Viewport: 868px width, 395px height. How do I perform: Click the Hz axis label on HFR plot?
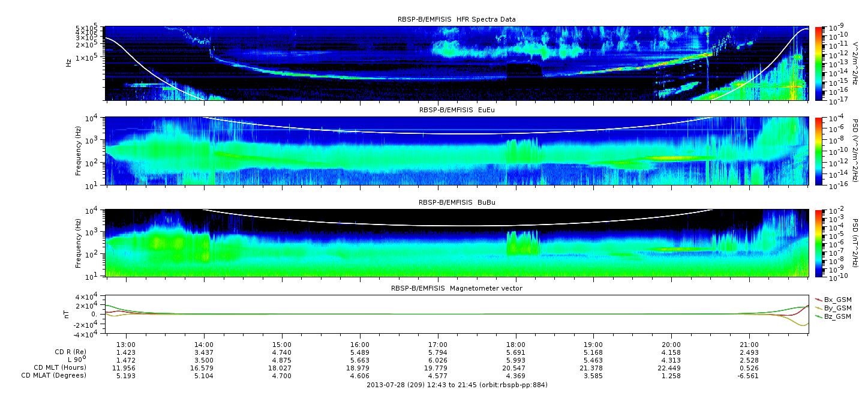tap(70, 62)
